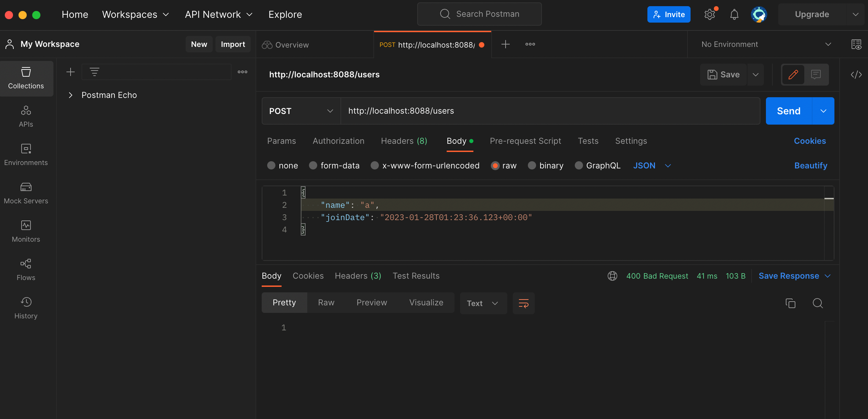Open the Monitors sidebar panel
Image resolution: width=868 pixels, height=419 pixels.
point(26,232)
